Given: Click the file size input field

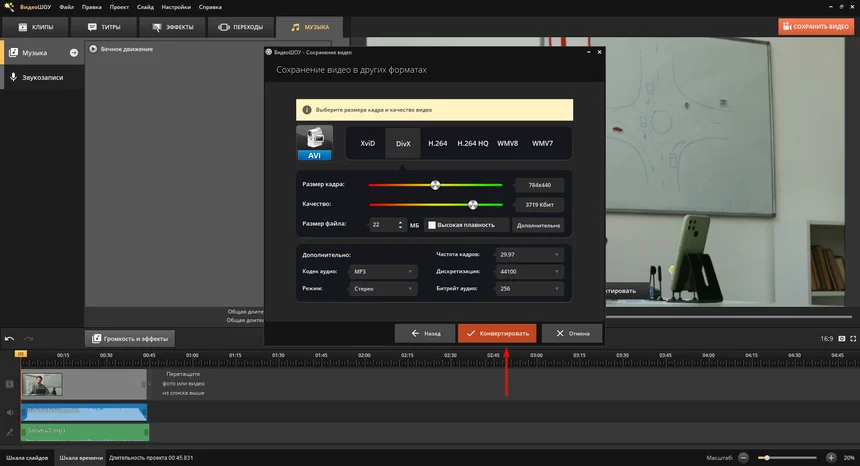Looking at the screenshot, I should click(x=384, y=225).
